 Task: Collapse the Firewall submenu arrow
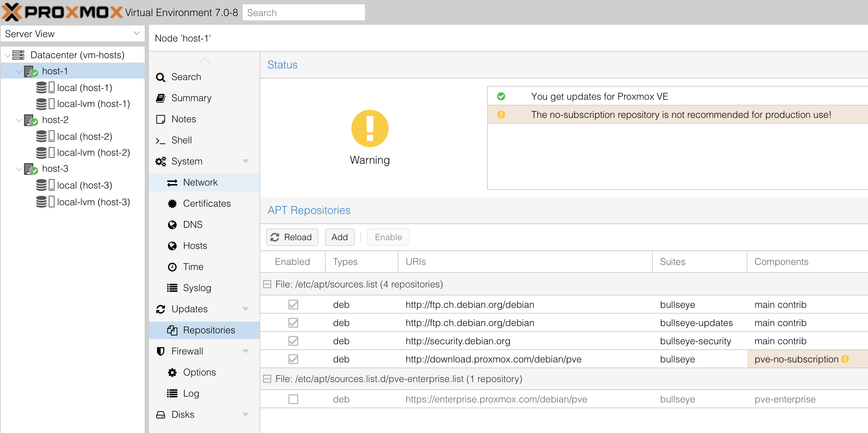(x=246, y=351)
